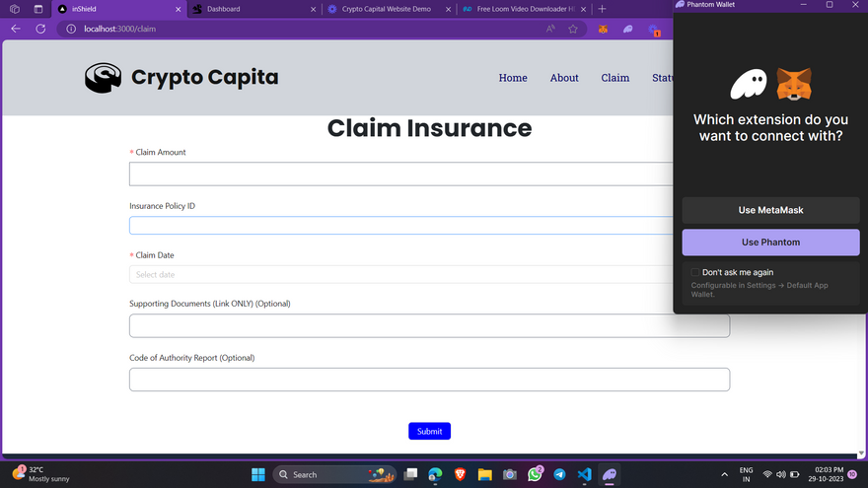Click the Crypto Capita logo icon
Viewport: 868px width, 488px height.
click(103, 78)
